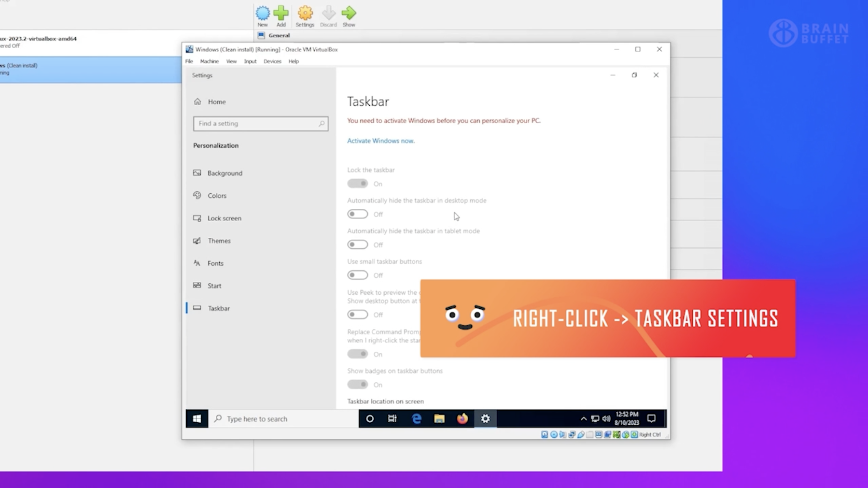Image resolution: width=868 pixels, height=488 pixels.
Task: Select Themes in Personalization sidebar
Action: coord(219,241)
